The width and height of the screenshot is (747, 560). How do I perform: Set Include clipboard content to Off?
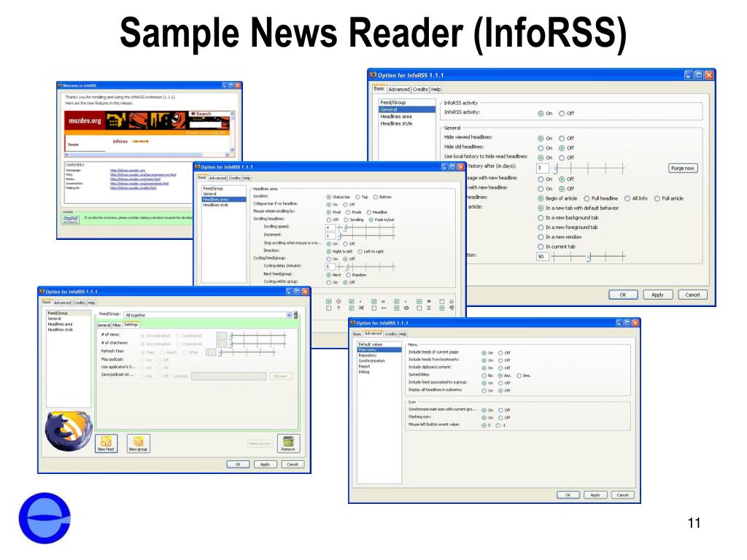(500, 368)
